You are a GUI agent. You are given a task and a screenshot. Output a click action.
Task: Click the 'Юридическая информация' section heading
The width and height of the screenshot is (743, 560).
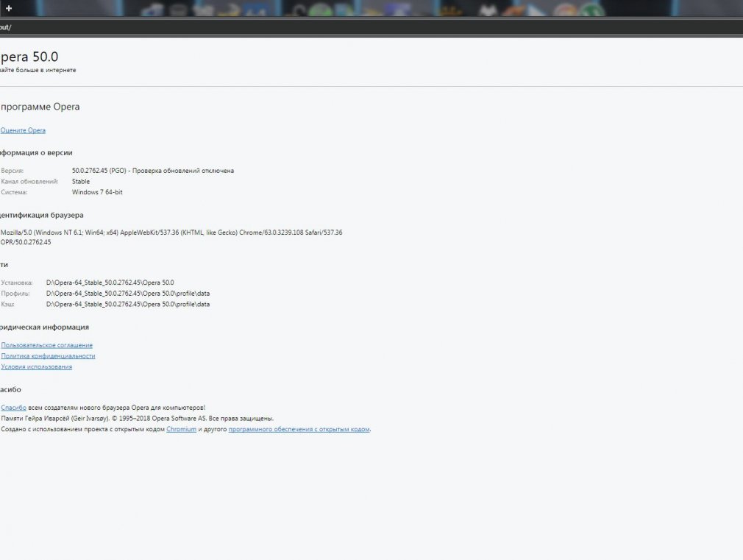click(45, 327)
